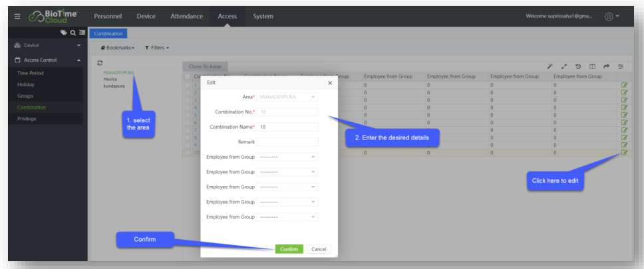Click the user profile icon at top right
644x269 pixels.
point(608,16)
